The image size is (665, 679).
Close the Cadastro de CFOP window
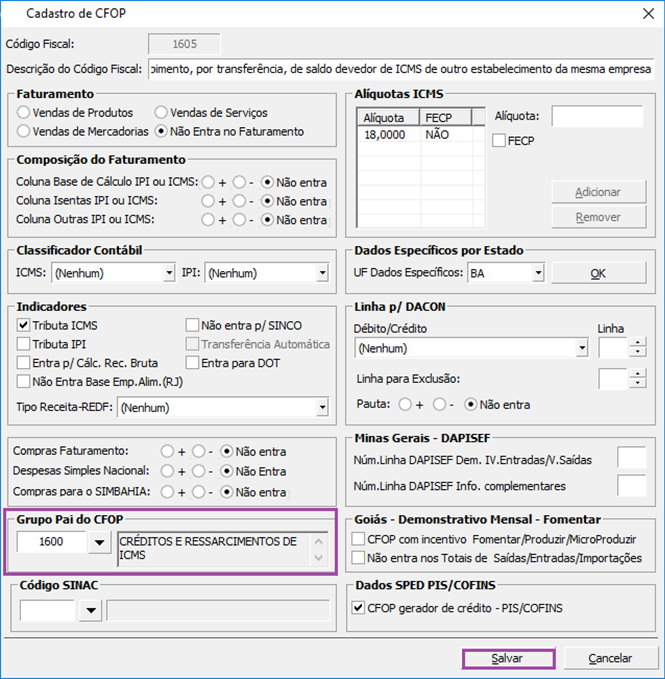[648, 14]
